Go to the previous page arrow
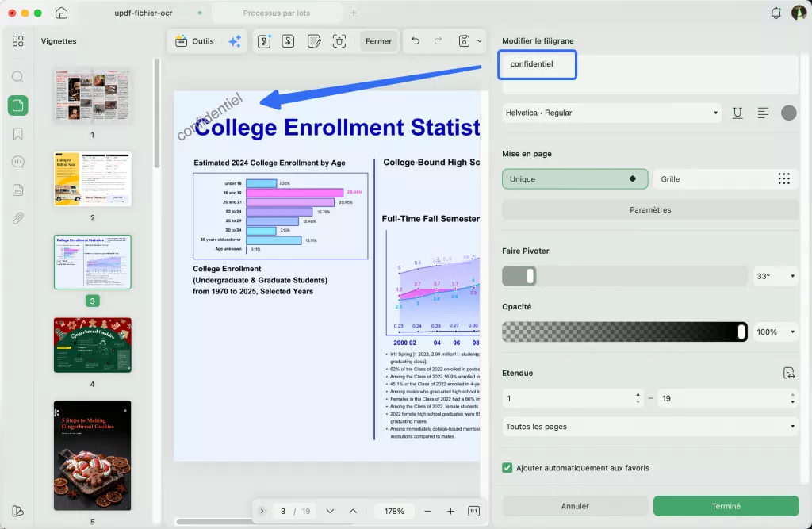Viewport: 812px width, 529px height. pos(353,512)
